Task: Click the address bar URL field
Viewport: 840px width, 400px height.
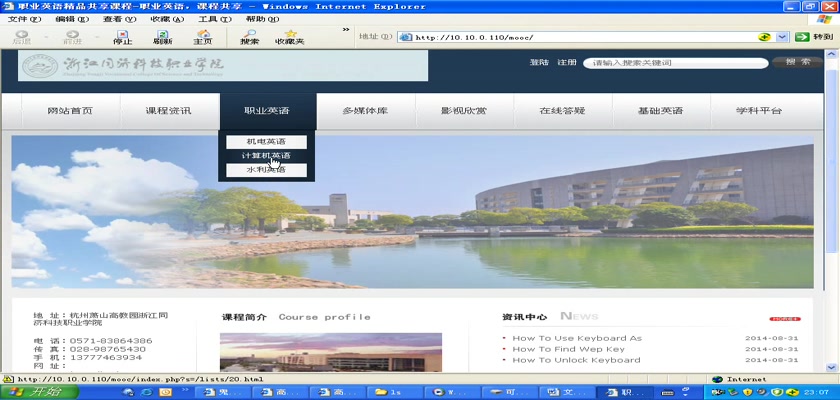Action: [584, 37]
